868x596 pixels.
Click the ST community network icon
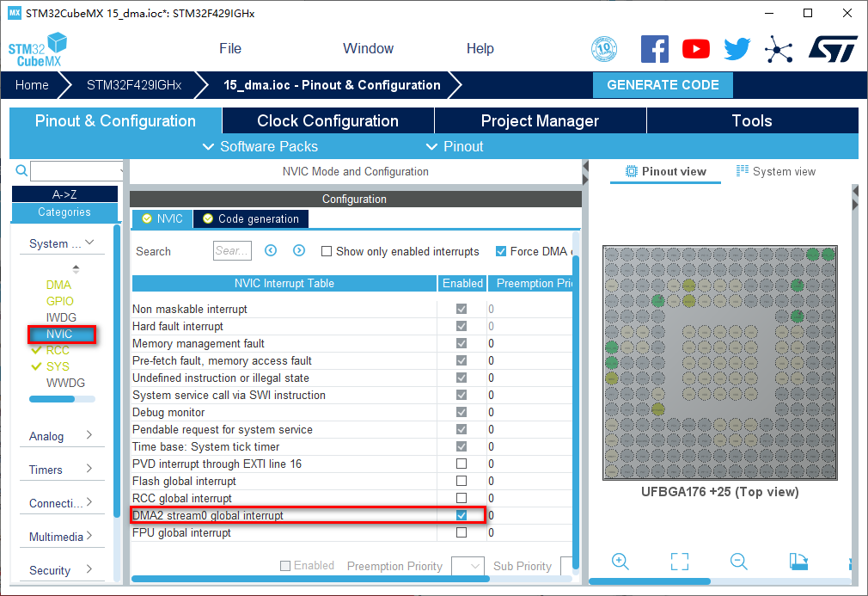coord(779,49)
